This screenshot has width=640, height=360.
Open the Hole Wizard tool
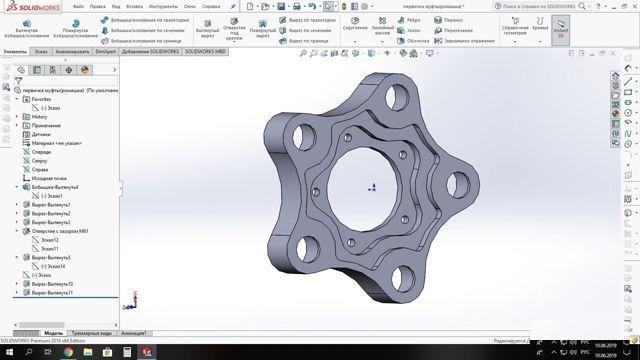coord(234,21)
